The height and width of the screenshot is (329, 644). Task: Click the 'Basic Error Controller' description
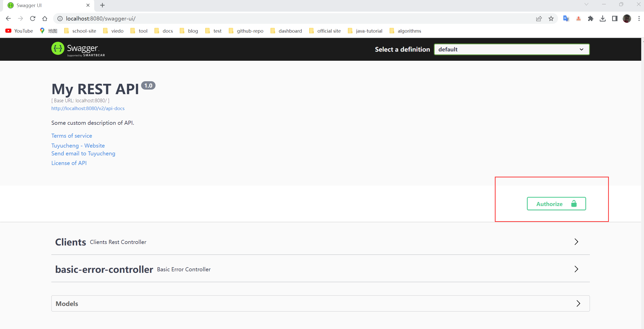tap(184, 269)
